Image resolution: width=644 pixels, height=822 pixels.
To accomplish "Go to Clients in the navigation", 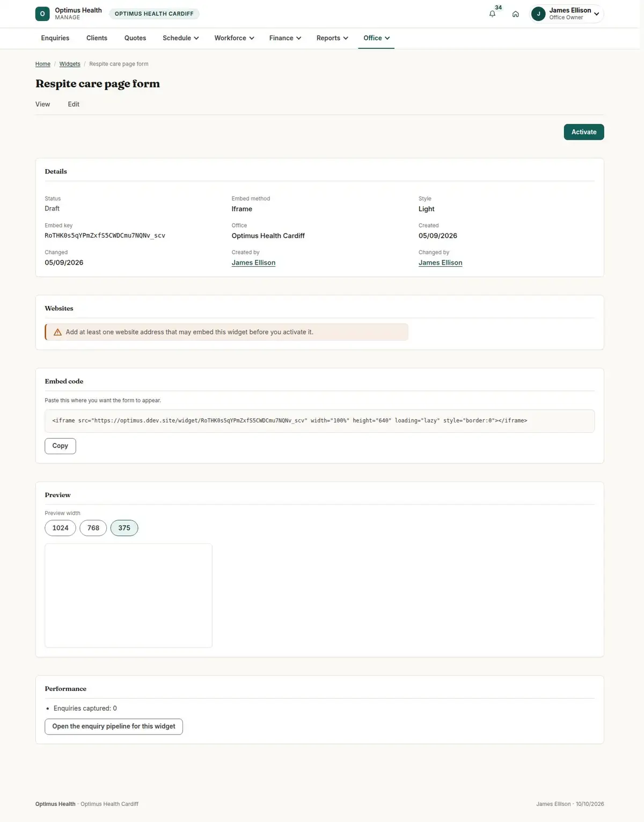I will click(x=97, y=38).
